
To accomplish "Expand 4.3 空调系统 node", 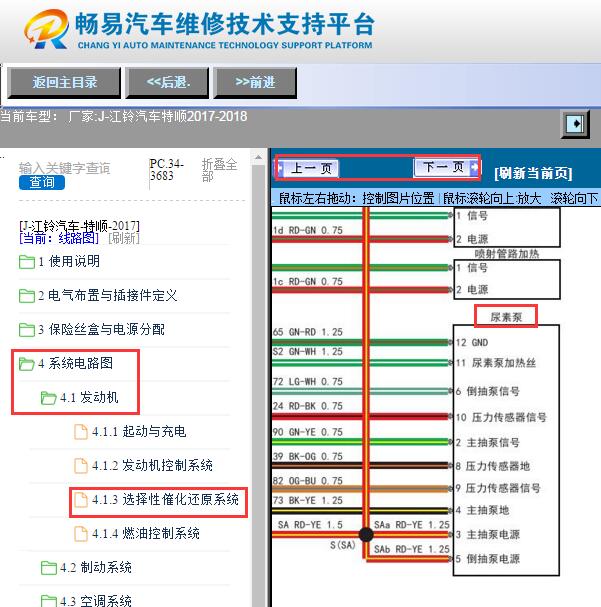I will coord(96,601).
